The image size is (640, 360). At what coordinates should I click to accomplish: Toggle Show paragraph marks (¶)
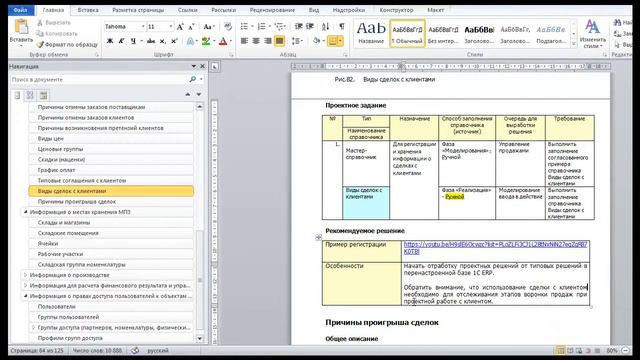[341, 27]
